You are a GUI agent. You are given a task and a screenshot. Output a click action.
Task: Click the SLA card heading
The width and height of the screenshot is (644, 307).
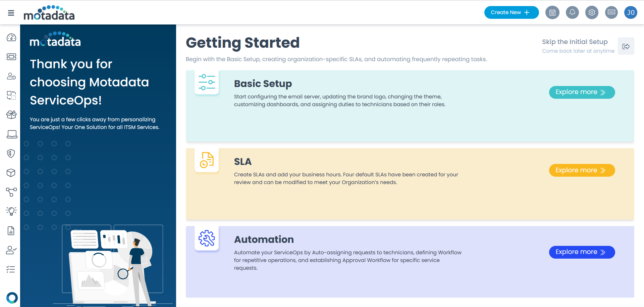click(x=243, y=162)
